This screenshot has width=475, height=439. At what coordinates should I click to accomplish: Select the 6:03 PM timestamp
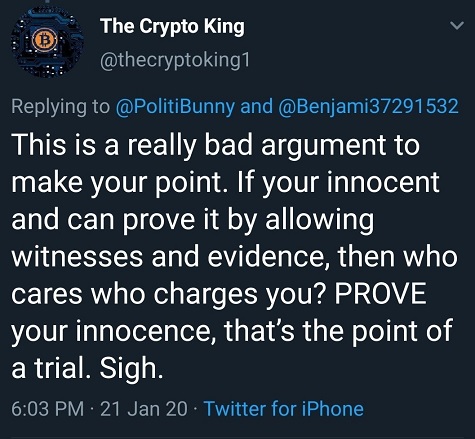pyautogui.click(x=48, y=409)
